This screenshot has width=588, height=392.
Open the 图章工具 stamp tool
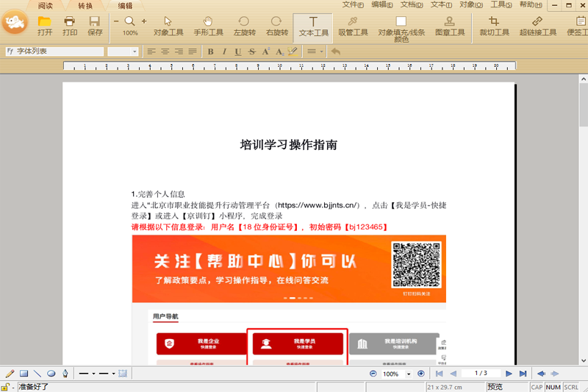click(x=450, y=26)
